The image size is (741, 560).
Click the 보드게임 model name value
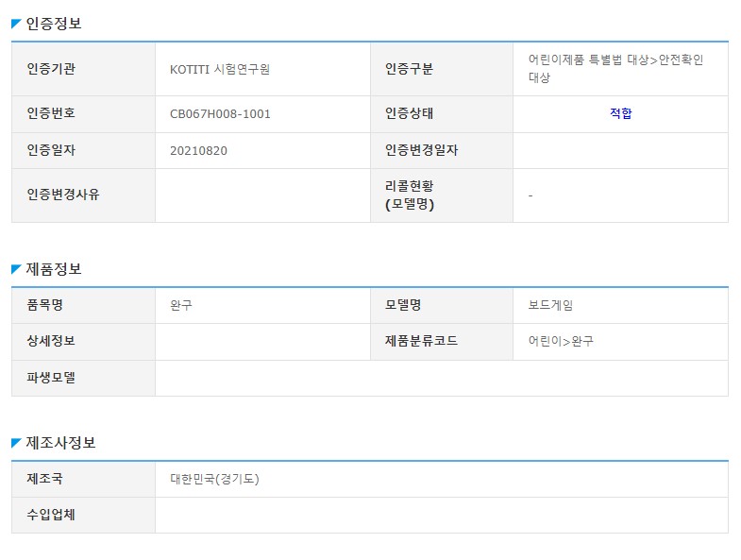[550, 305]
